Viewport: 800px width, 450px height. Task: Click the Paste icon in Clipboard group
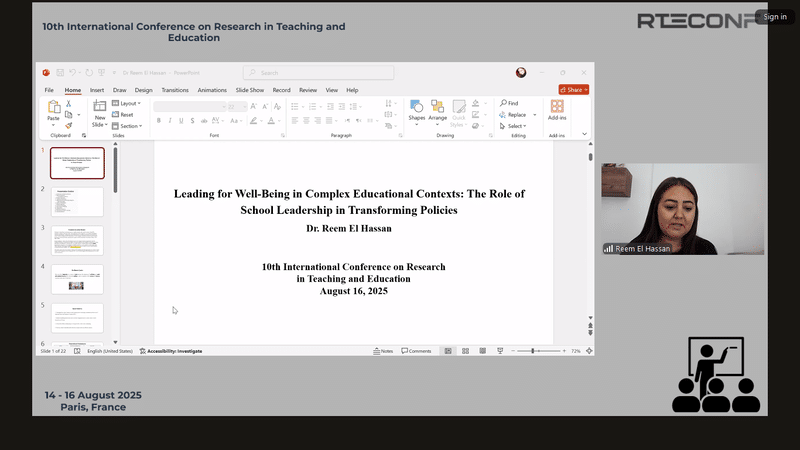[x=53, y=108]
